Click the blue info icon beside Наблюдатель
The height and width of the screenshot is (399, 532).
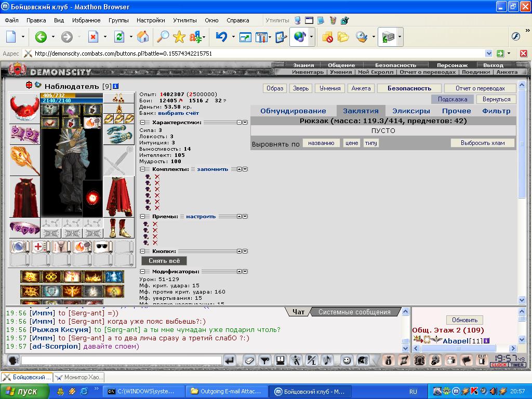[x=116, y=86]
